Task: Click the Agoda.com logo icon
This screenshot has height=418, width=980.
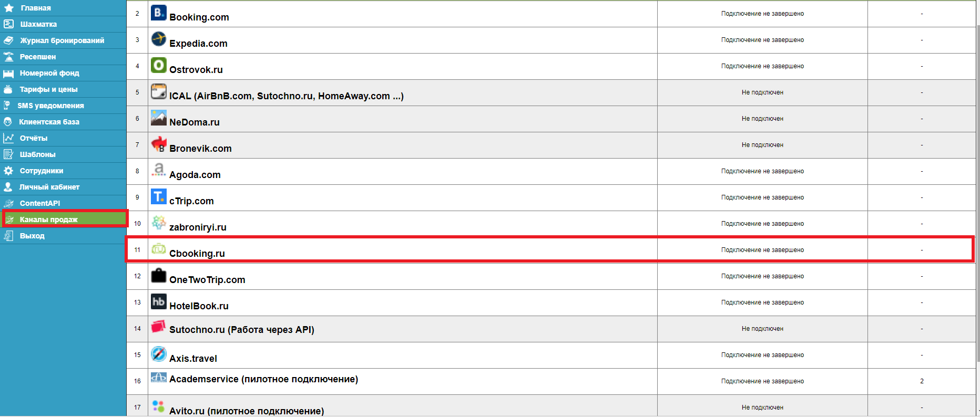Action: coord(158,170)
